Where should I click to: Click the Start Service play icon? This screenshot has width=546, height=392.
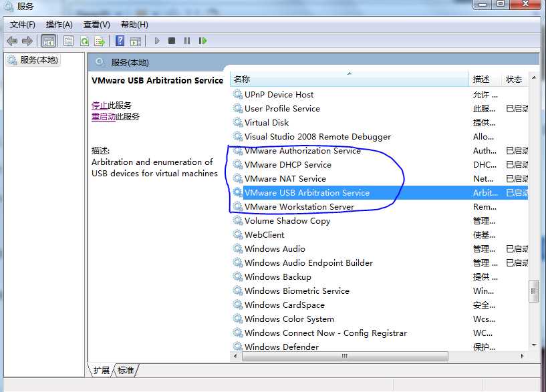pyautogui.click(x=157, y=41)
